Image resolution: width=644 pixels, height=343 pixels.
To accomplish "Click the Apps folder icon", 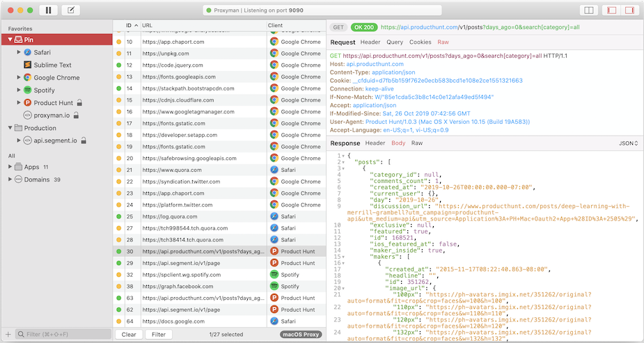I will pos(18,166).
